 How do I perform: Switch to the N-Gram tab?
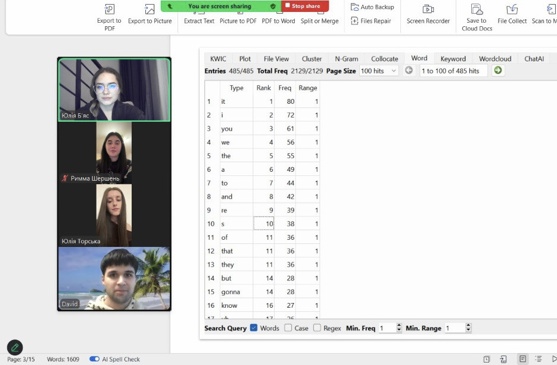[x=346, y=59]
